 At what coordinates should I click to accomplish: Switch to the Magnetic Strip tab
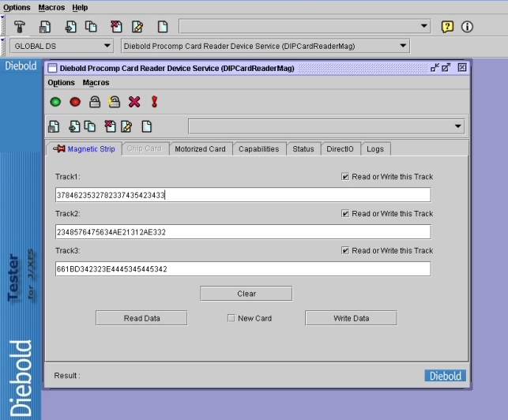coord(84,149)
